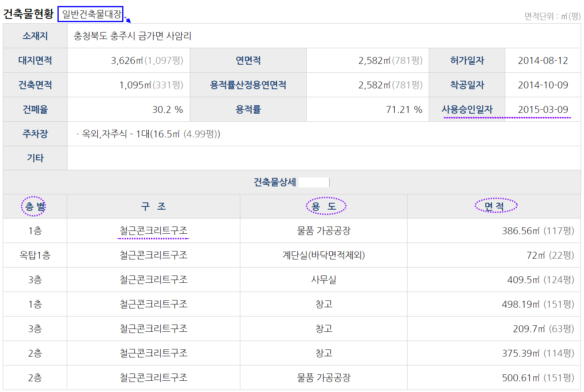Image resolution: width=584 pixels, height=392 pixels.
Task: Click the 기타 label cell
Action: (x=35, y=158)
